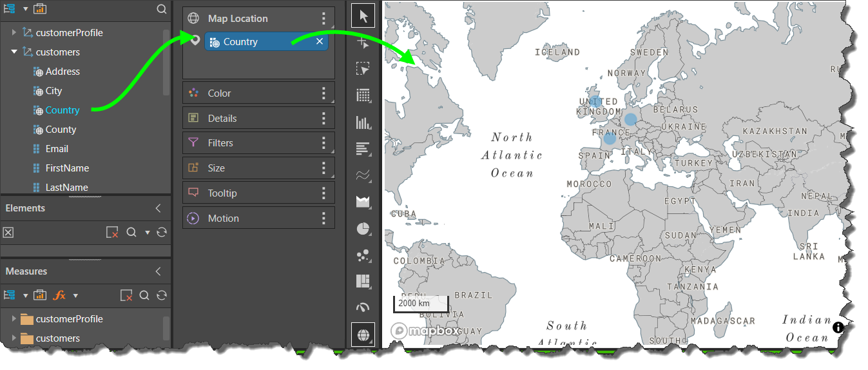Search the dimensions tree with magnifier
The height and width of the screenshot is (370, 868).
(162, 9)
